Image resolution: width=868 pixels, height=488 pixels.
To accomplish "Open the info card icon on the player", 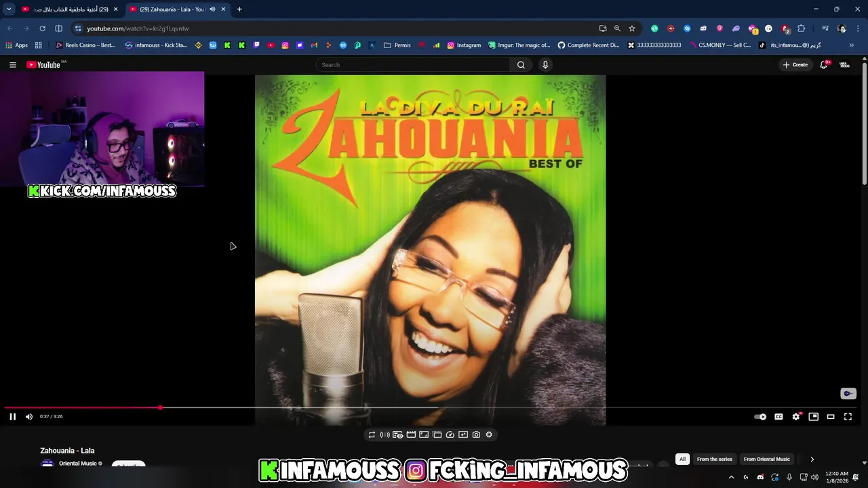I will (x=848, y=394).
